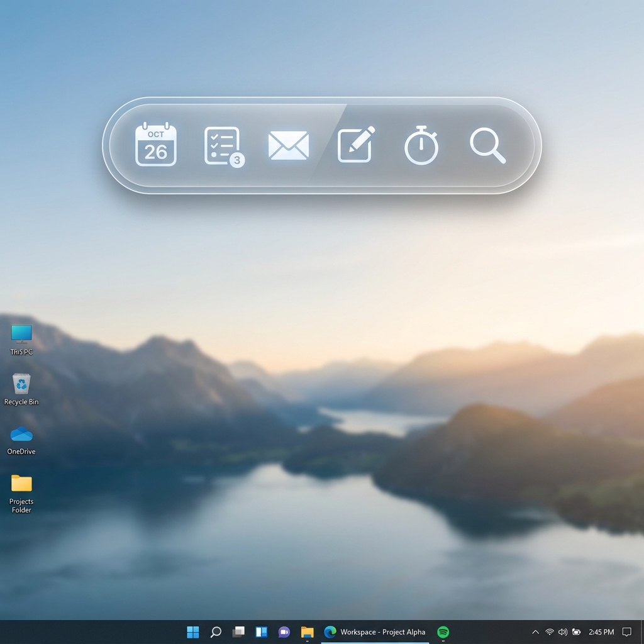Open the task checklist with 3 badge
This screenshot has height=644, width=644.
[223, 146]
